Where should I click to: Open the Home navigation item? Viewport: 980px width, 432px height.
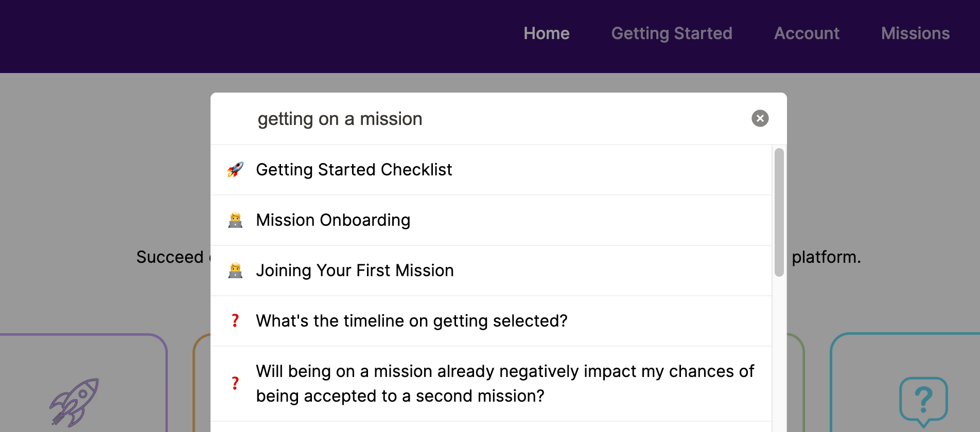pyautogui.click(x=546, y=33)
